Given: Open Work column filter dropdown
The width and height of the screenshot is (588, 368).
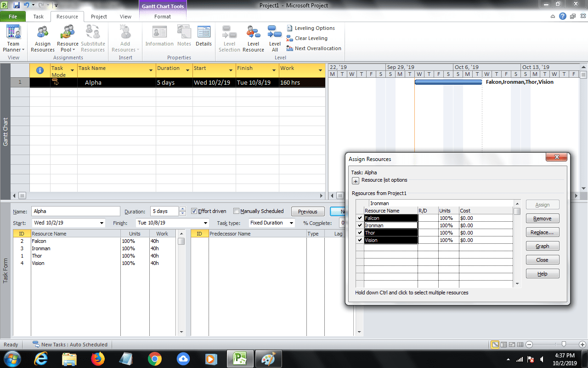Looking at the screenshot, I should pyautogui.click(x=320, y=70).
